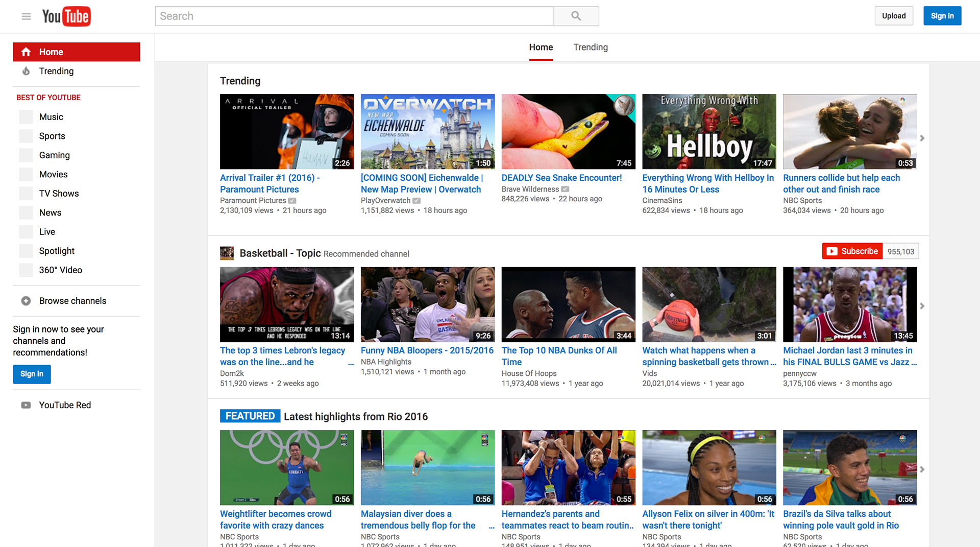Open Funny NBA Bloopers video title

click(427, 350)
